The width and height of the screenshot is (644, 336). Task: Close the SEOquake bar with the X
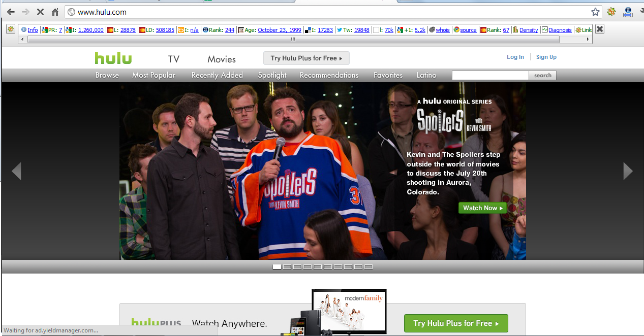[x=600, y=29]
